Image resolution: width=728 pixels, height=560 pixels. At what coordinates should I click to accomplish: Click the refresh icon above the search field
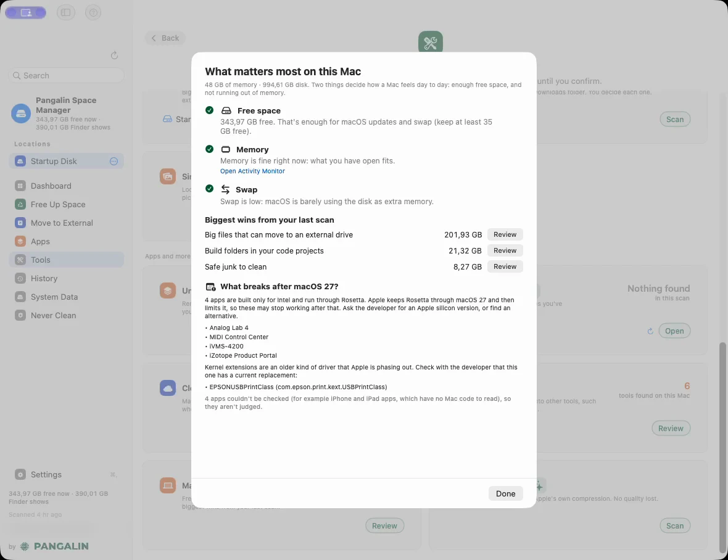[x=114, y=56]
